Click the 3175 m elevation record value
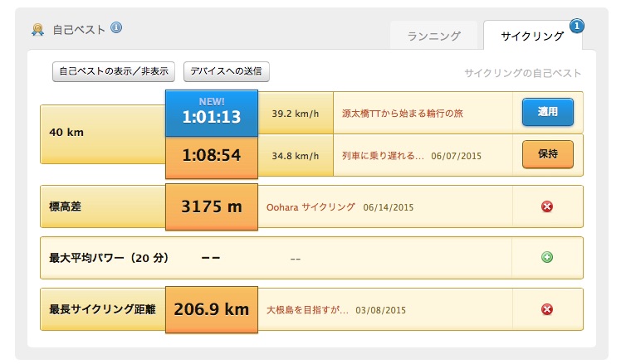 211,206
